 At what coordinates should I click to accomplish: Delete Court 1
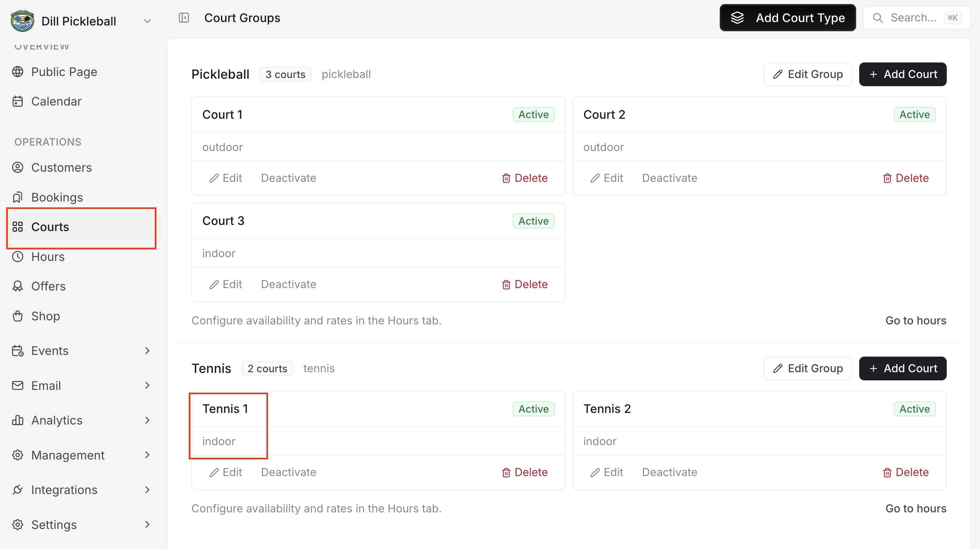[525, 178]
